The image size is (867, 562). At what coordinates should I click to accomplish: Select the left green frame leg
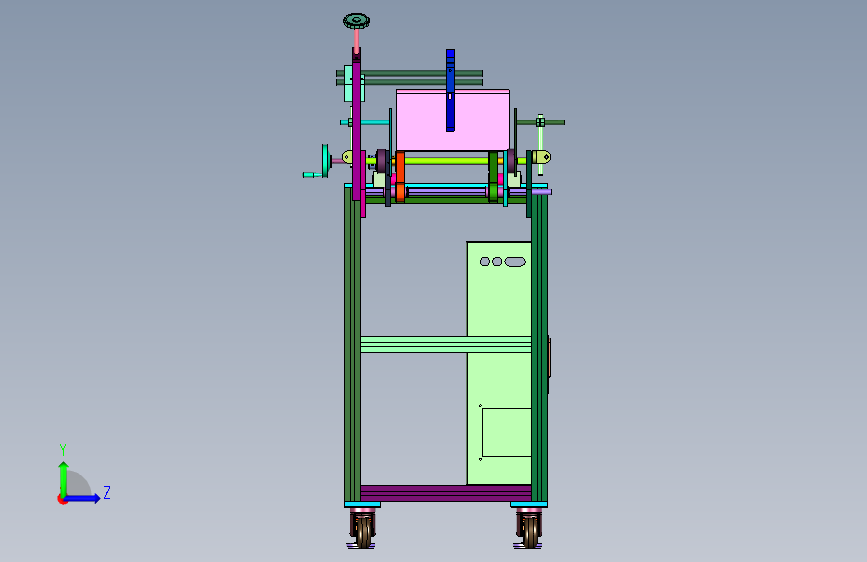352,344
